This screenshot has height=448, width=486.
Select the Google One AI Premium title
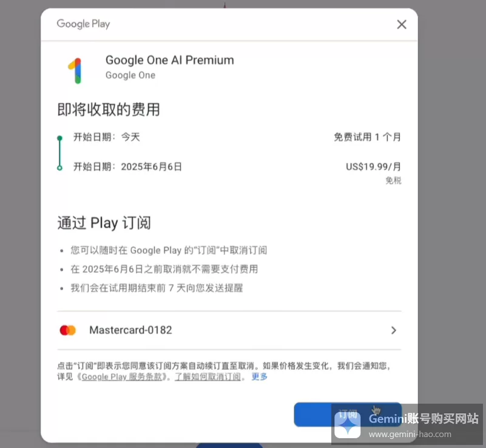tap(169, 60)
